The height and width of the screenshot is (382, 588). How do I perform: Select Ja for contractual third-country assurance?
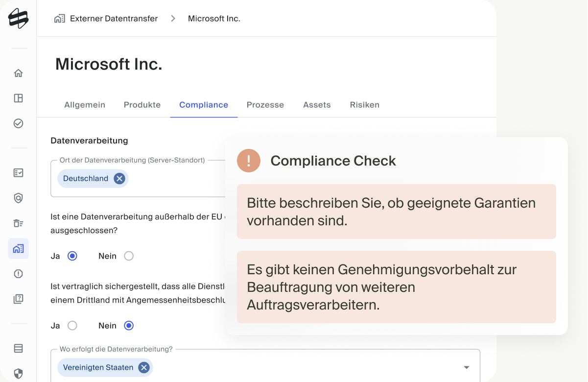[72, 325]
